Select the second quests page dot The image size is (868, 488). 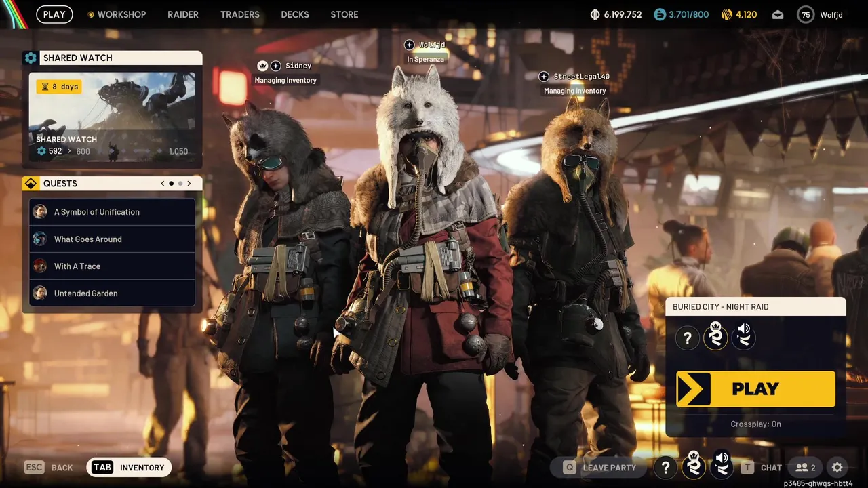[180, 184]
